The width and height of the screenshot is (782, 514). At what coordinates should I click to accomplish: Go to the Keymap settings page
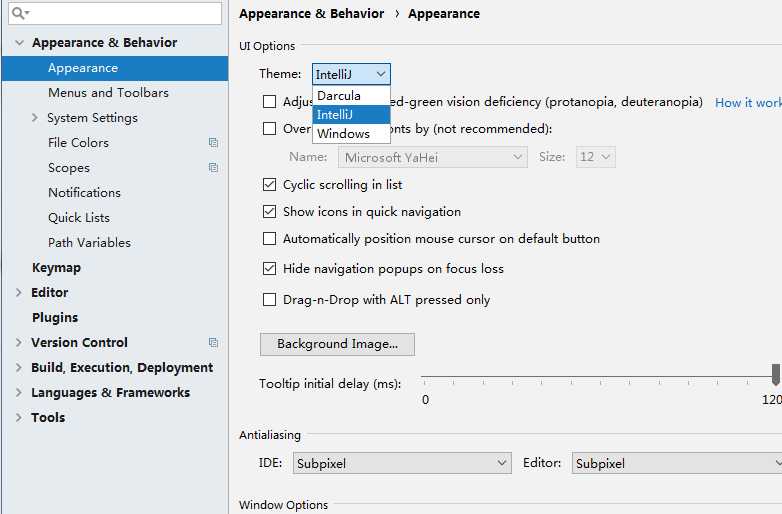click(x=56, y=268)
